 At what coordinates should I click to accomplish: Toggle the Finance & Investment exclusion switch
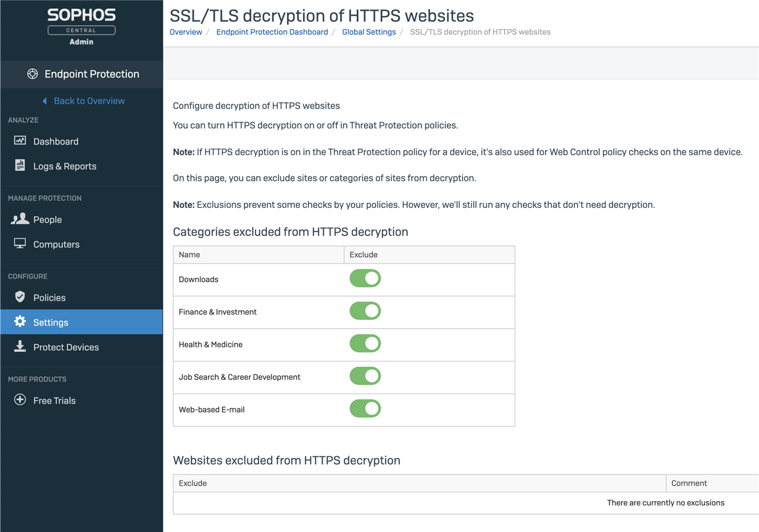tap(365, 311)
